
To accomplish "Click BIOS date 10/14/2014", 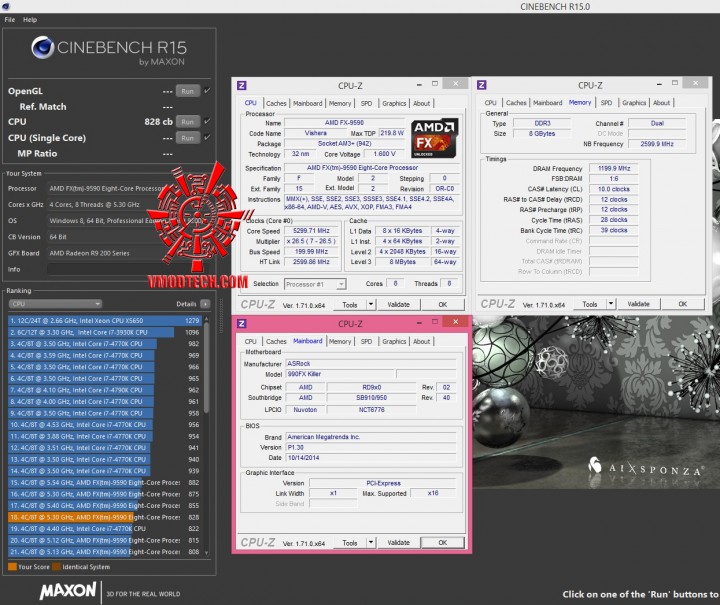I will (x=371, y=458).
